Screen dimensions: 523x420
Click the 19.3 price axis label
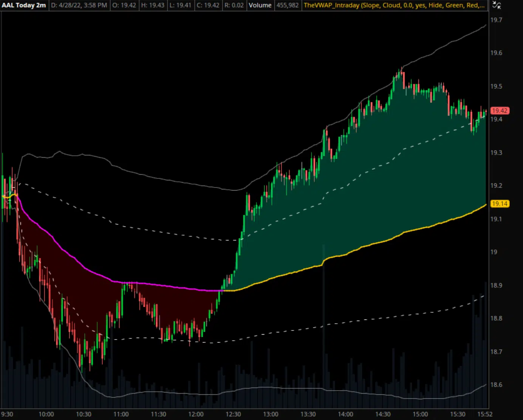tap(496, 153)
